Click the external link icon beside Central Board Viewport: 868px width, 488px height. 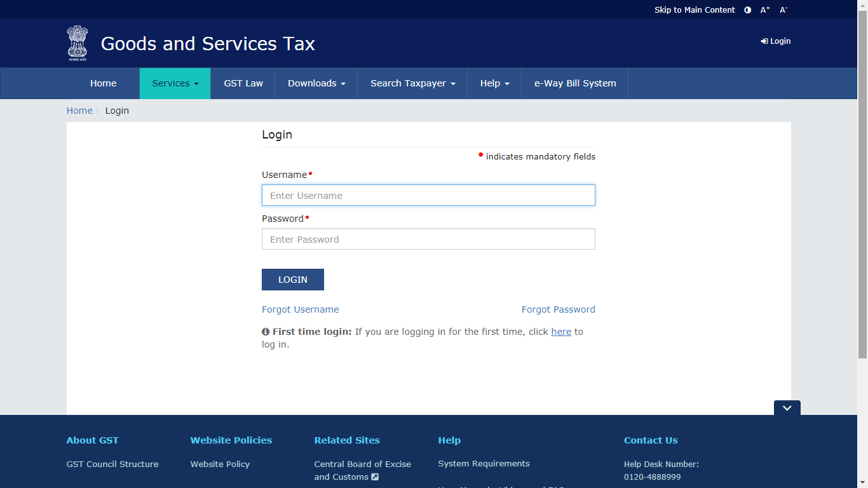(x=375, y=477)
